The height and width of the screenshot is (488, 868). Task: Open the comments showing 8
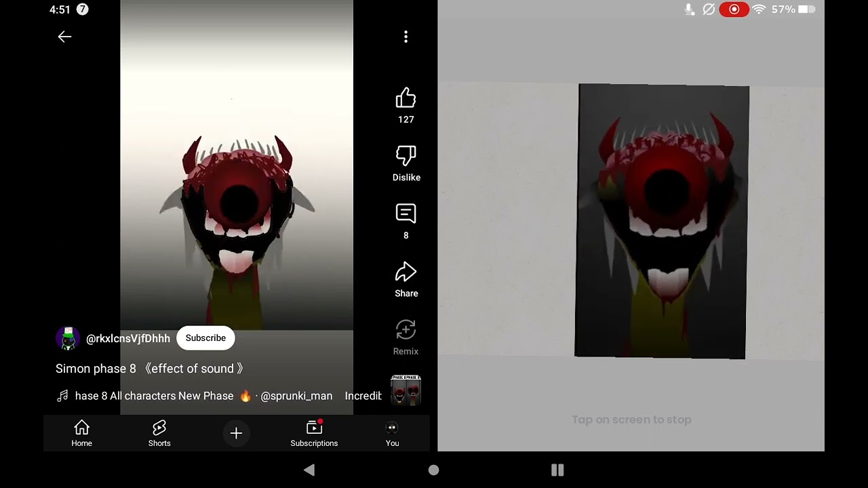[x=406, y=214]
